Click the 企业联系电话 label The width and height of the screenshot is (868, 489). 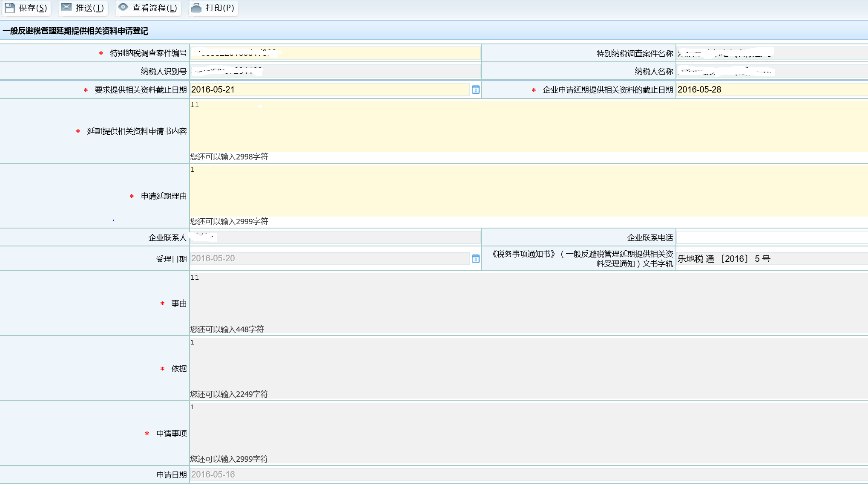click(650, 237)
